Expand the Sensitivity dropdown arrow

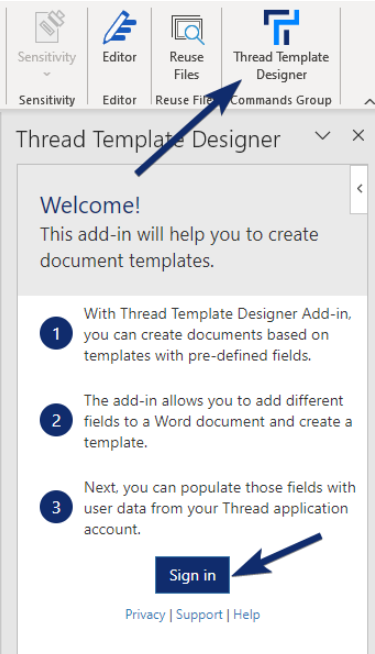47,74
